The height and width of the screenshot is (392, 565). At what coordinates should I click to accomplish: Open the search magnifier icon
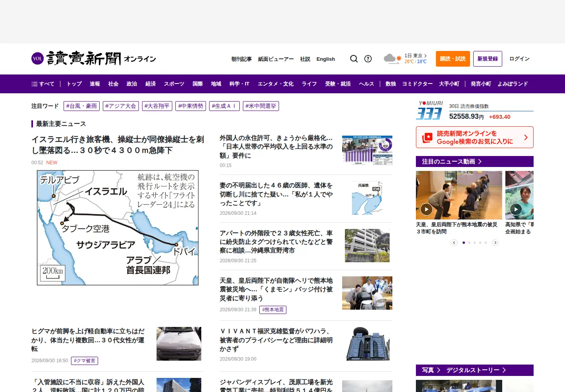click(354, 59)
